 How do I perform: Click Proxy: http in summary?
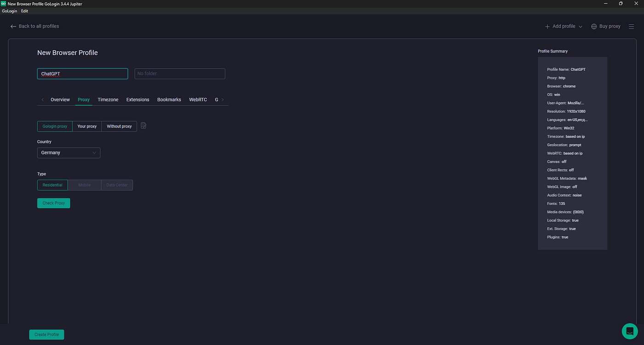(x=556, y=78)
